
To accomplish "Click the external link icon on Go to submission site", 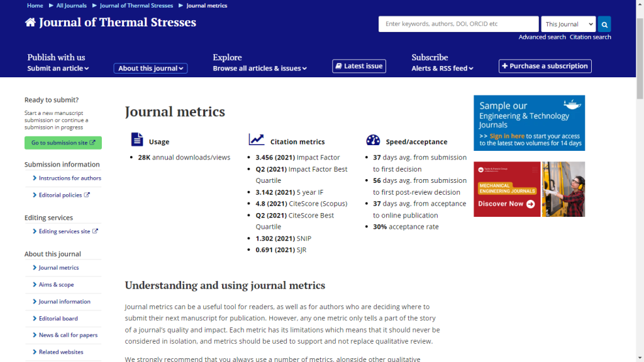I will point(92,143).
